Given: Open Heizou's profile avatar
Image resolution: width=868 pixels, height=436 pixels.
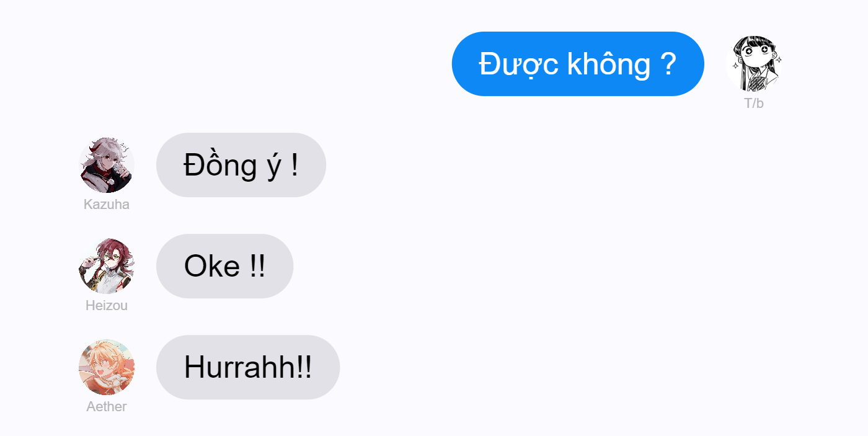Looking at the screenshot, I should point(107,266).
